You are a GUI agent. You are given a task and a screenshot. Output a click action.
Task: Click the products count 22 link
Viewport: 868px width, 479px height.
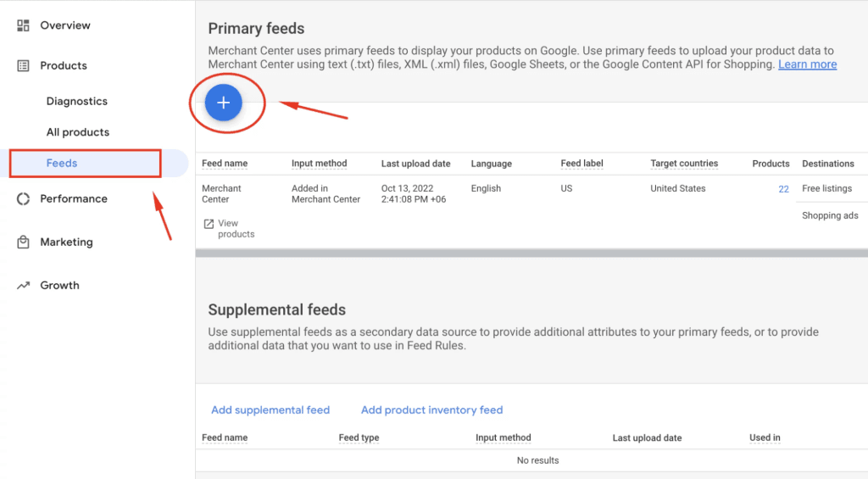(x=783, y=189)
